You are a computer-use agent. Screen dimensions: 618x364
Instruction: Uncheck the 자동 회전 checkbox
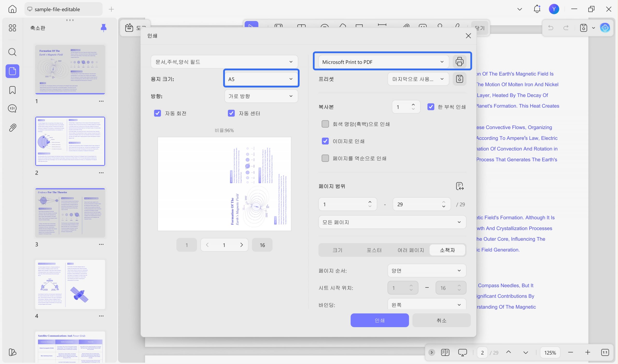[x=157, y=113]
